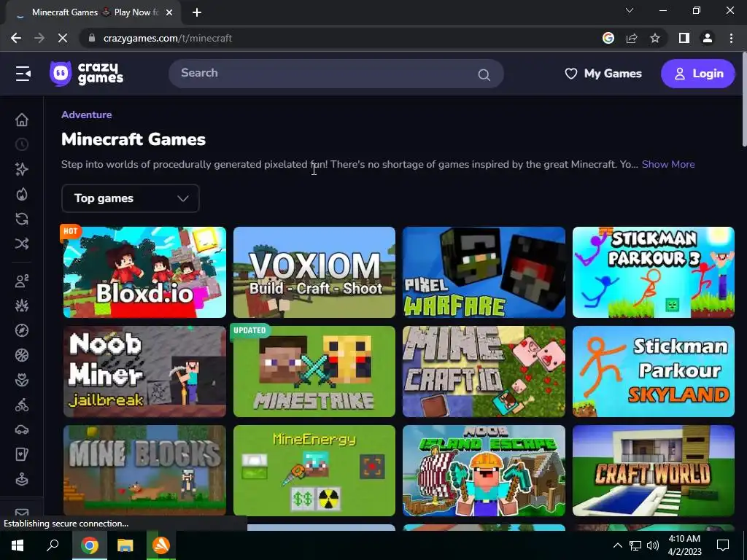Click the crazygames.com address bar URL
Image resolution: width=747 pixels, height=560 pixels.
click(168, 38)
